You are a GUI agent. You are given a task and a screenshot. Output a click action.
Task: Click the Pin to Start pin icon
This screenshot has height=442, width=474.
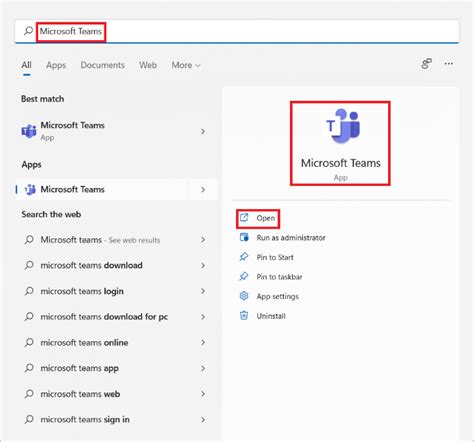click(244, 257)
